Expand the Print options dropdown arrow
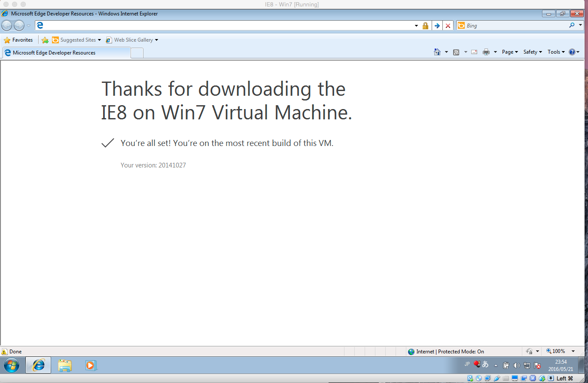This screenshot has height=383, width=588. [x=495, y=52]
